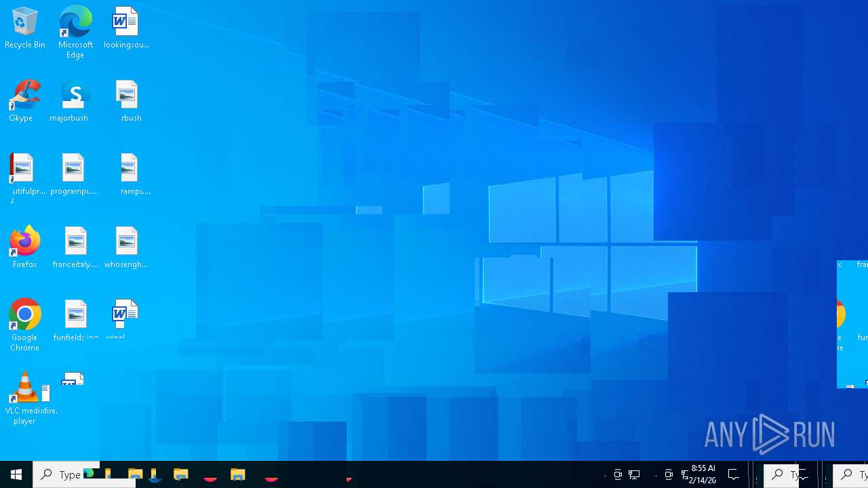Image resolution: width=868 pixels, height=488 pixels.
Task: Open the Recycle Bin desktop icon
Action: (25, 28)
